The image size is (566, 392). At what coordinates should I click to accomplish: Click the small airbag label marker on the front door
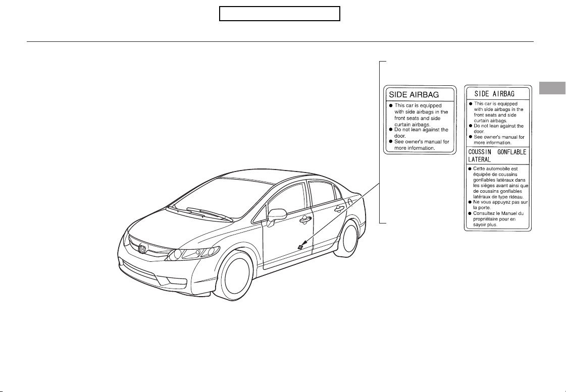[x=300, y=247]
